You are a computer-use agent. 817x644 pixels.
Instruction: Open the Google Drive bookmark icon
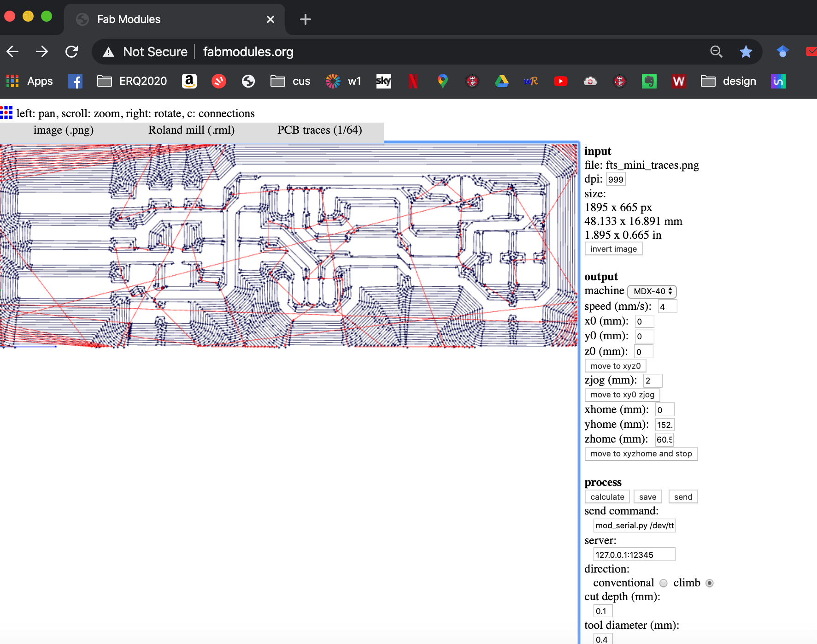click(x=502, y=81)
